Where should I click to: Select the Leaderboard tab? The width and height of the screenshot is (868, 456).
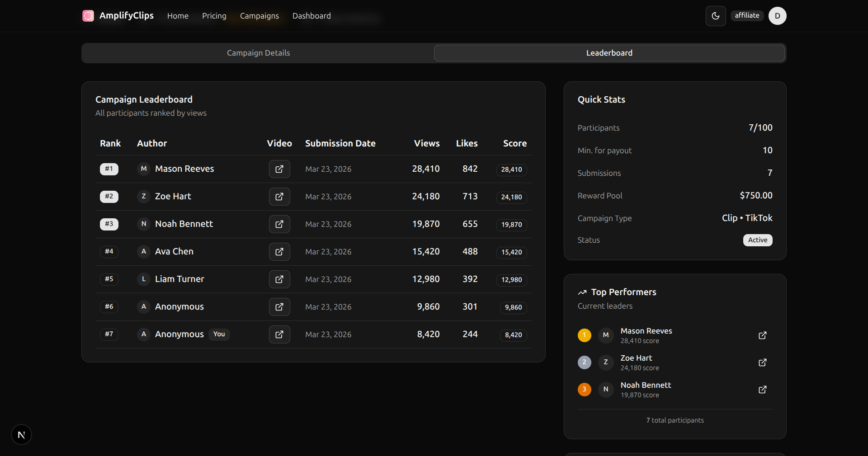(609, 53)
